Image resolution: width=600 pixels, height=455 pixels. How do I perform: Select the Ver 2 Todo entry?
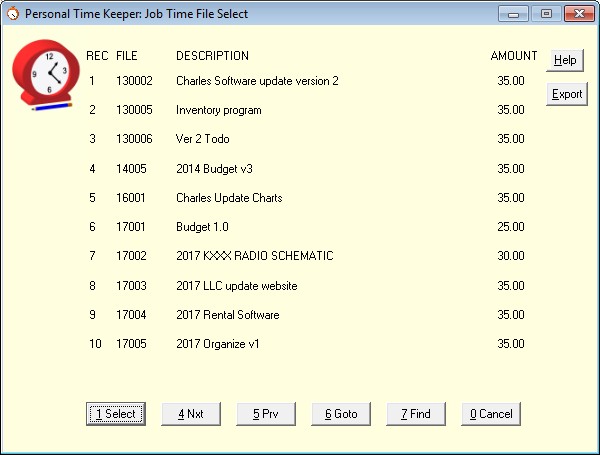pyautogui.click(x=203, y=139)
